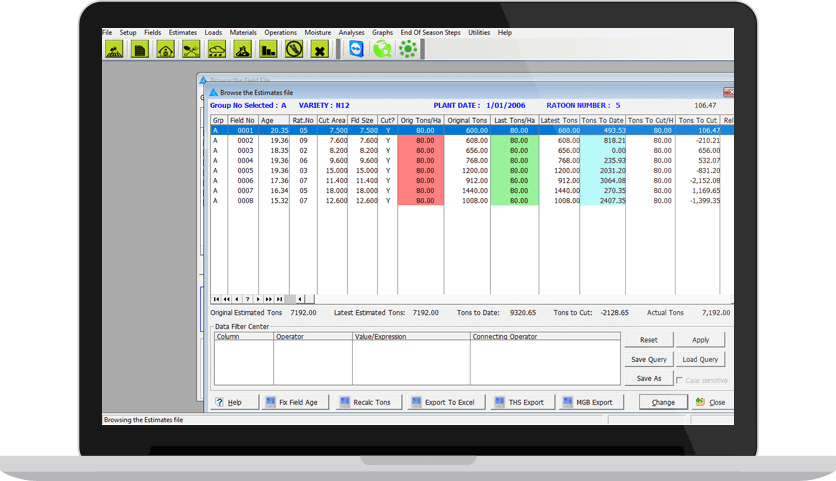Click the Orig Tons/Ha column header
The width and height of the screenshot is (836, 481).
[421, 121]
